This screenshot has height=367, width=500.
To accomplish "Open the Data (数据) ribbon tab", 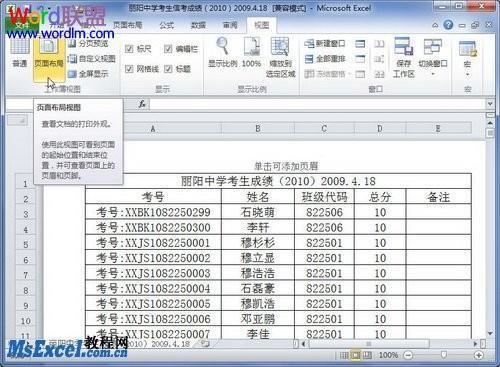I will (x=198, y=25).
